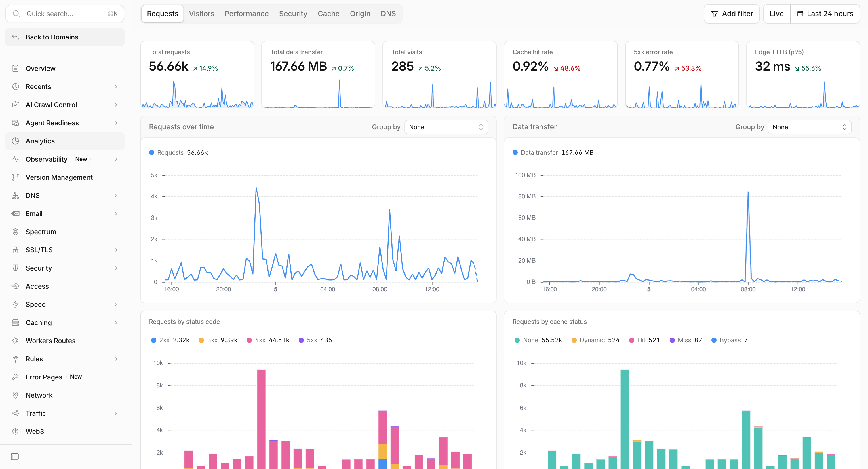868x469 pixels.
Task: Click the Workers Routes diamond icon
Action: pos(15,341)
